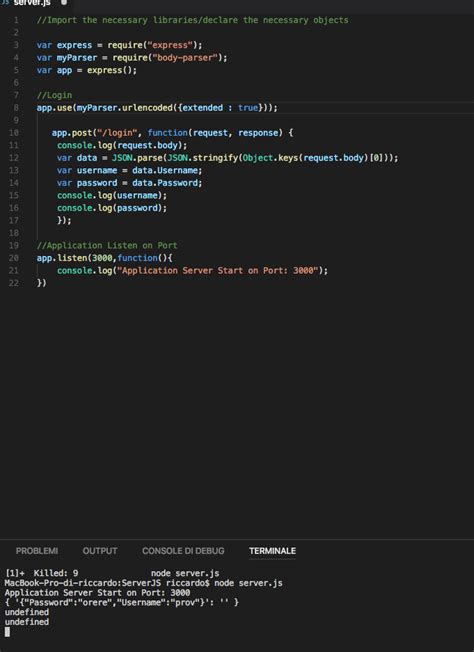Click the terminal prompt "node server.js" command
This screenshot has height=652, width=474.
click(x=248, y=583)
